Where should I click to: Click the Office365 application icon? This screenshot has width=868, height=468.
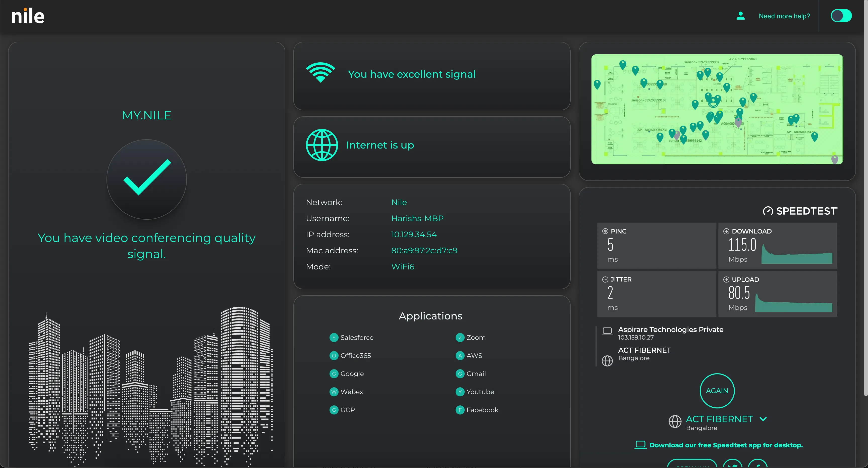[334, 356]
